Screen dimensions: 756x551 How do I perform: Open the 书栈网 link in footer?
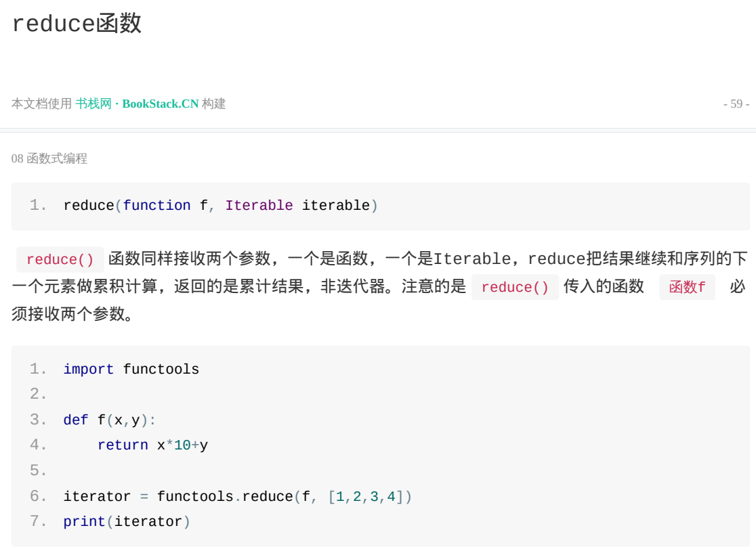pos(93,104)
